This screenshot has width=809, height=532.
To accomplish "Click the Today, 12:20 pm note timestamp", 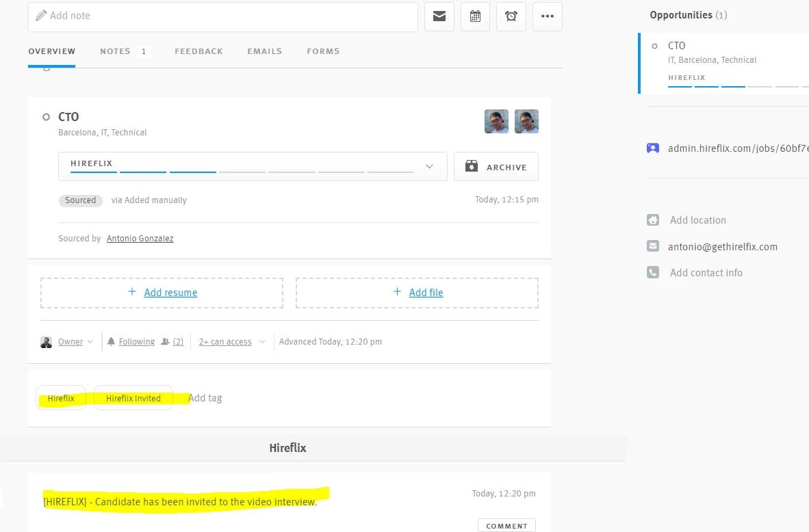I will click(x=504, y=493).
